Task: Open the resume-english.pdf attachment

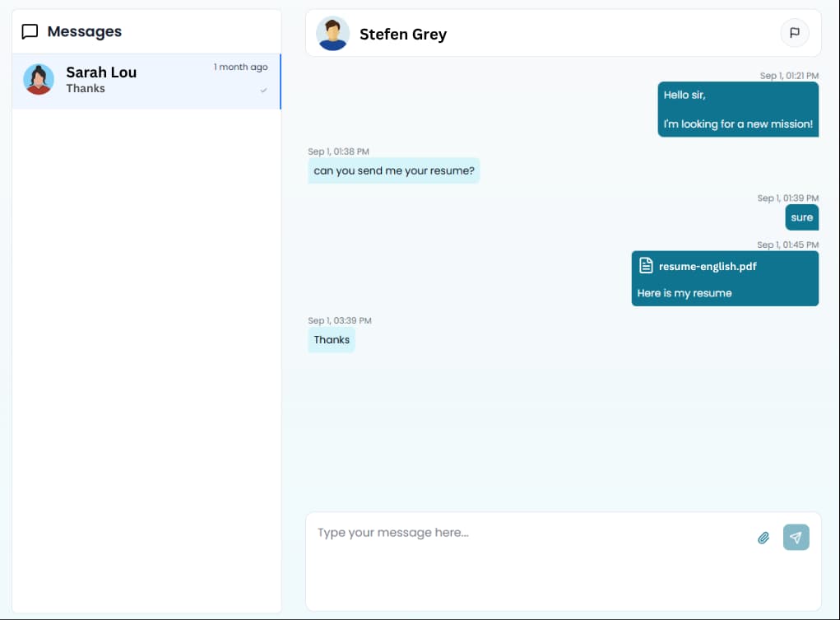Action: click(x=708, y=266)
